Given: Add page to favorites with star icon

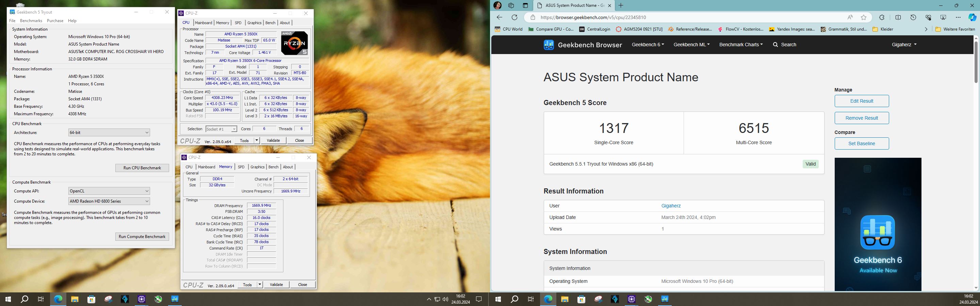Looking at the screenshot, I should pyautogui.click(x=864, y=17).
